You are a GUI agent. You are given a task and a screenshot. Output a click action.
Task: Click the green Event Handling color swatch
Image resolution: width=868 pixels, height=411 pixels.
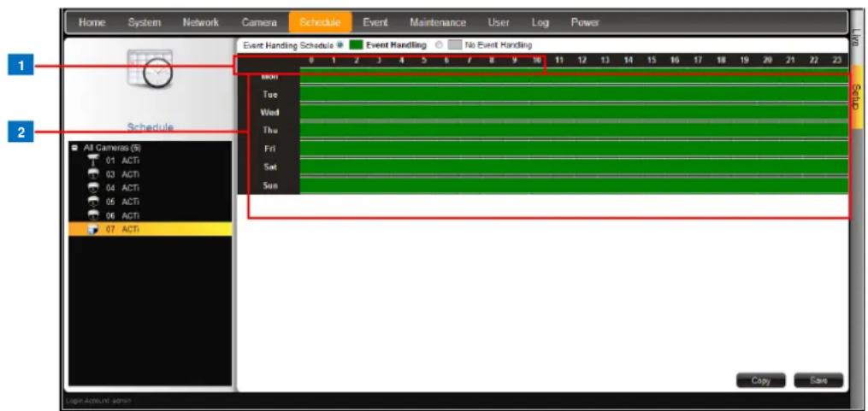[x=355, y=44]
